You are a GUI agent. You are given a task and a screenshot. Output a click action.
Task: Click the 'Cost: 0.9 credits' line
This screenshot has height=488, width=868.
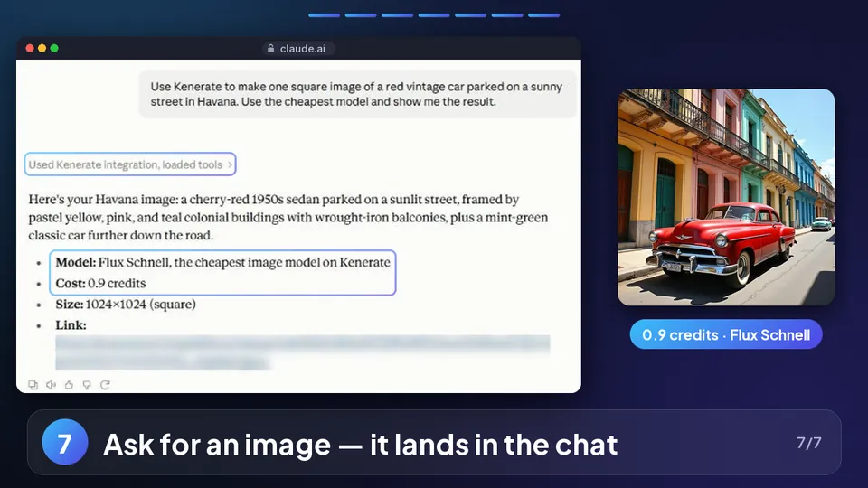tap(100, 283)
